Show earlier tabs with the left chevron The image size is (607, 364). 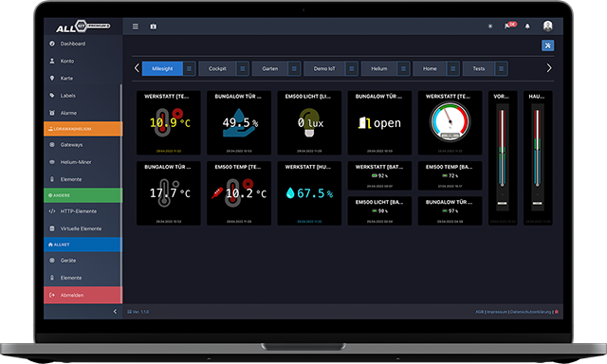137,68
